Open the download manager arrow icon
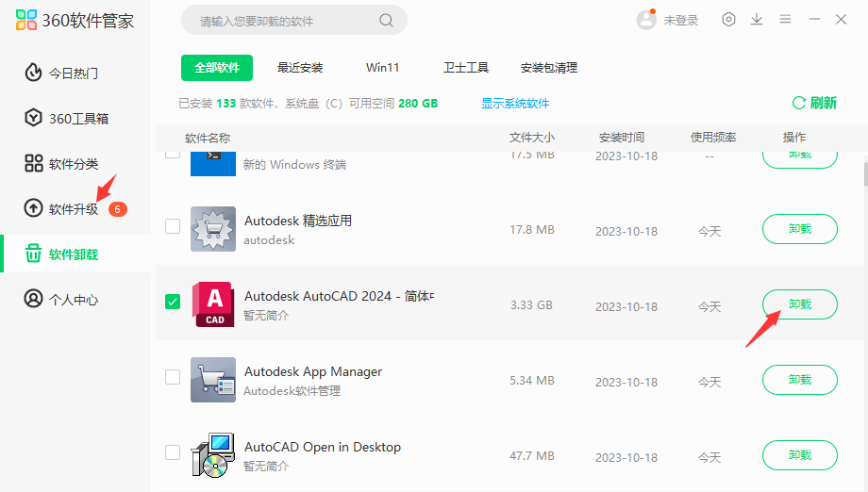The image size is (868, 492). tap(757, 20)
